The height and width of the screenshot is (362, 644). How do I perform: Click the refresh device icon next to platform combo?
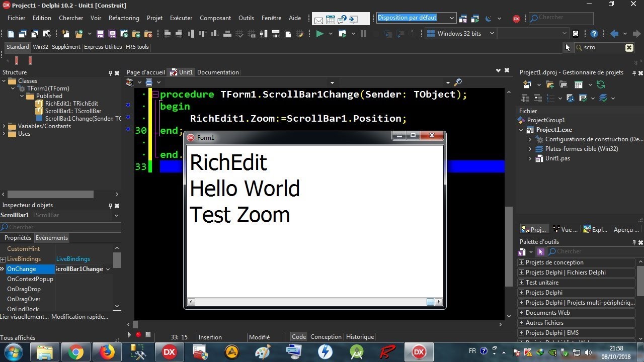pyautogui.click(x=576, y=34)
